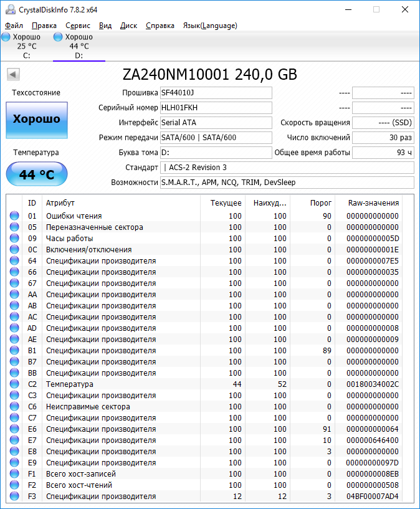Click the Serial ATA interface field

pos(216,123)
